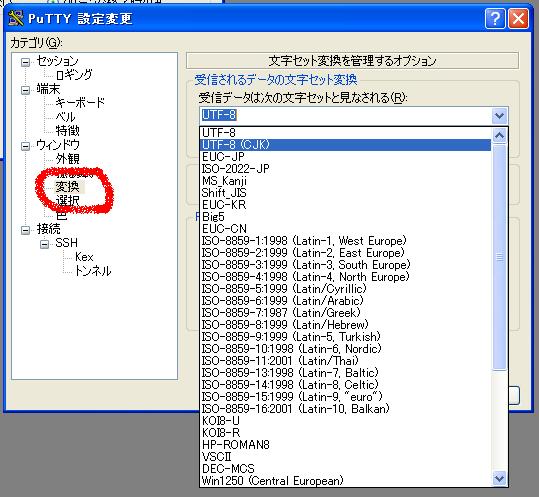The width and height of the screenshot is (539, 497).
Task: Choose KOI8-U from the list
Action: (345, 421)
